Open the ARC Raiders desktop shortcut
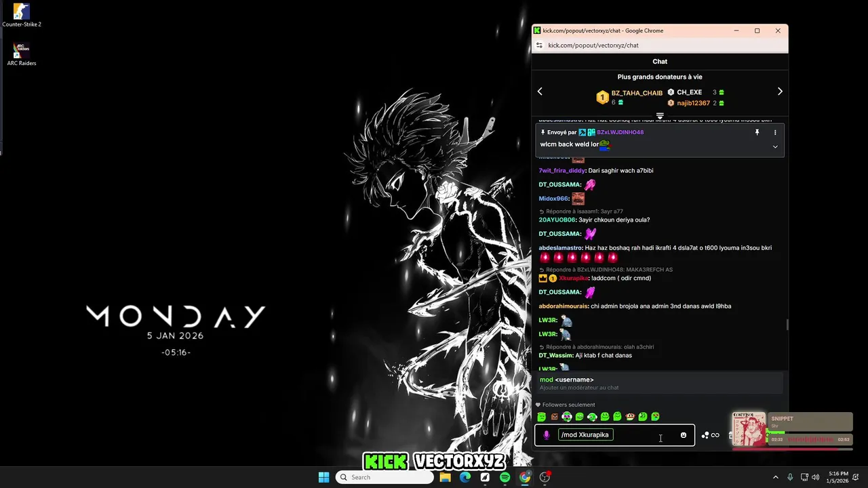Screen dimensions: 868x488 click(22, 54)
